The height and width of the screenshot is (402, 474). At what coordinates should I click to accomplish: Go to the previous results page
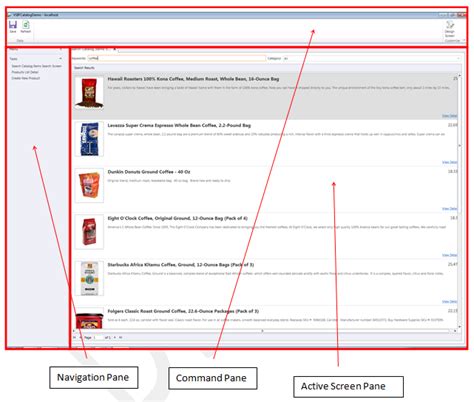[80, 337]
